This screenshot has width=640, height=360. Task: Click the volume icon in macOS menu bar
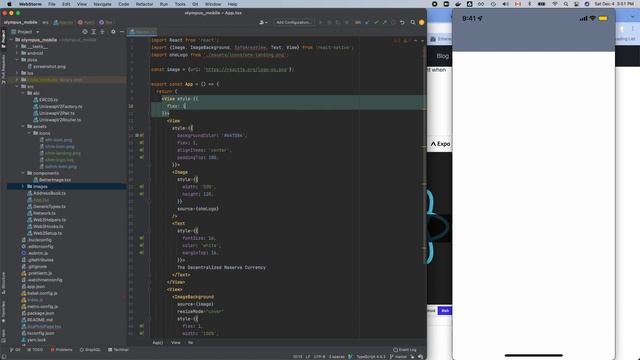(505, 4)
